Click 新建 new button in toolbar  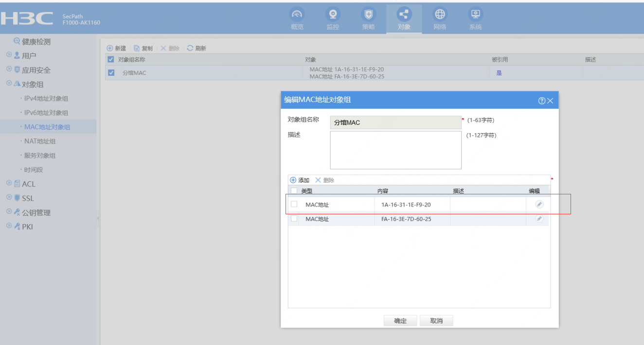[116, 48]
